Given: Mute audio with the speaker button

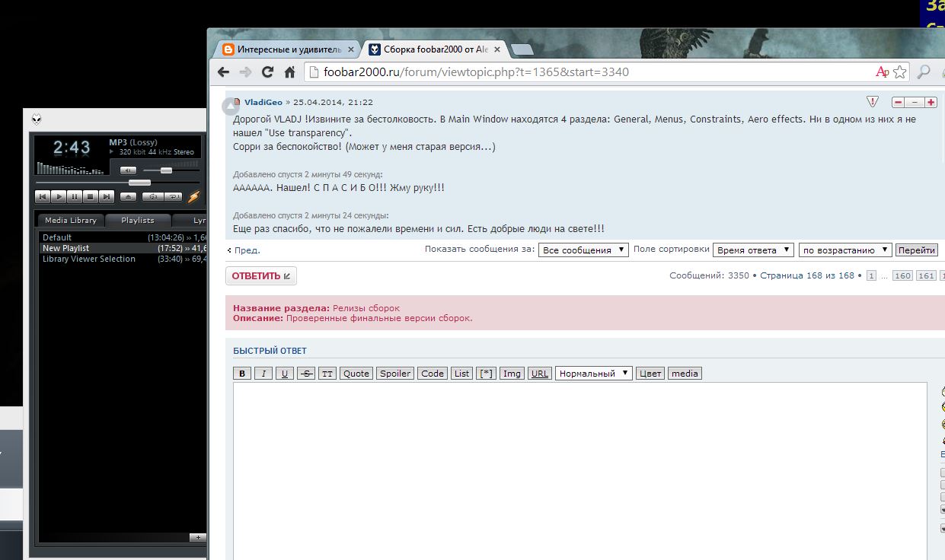Looking at the screenshot, I should pos(129,170).
